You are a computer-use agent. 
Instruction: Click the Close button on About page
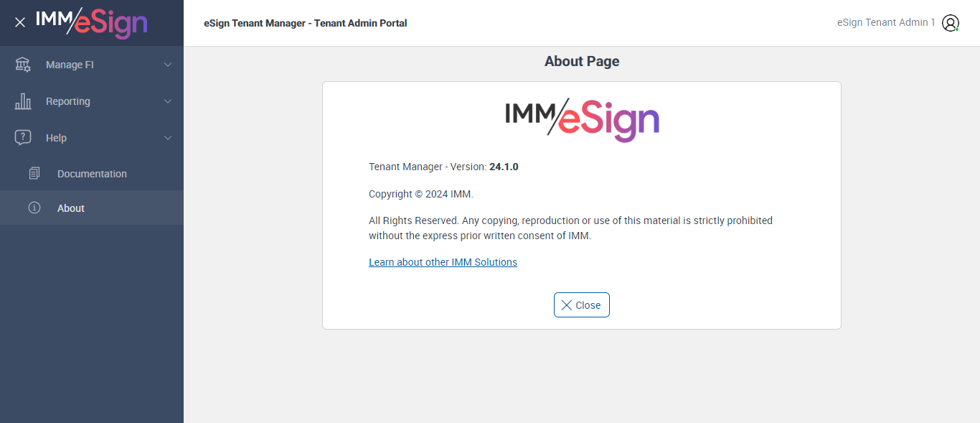tap(582, 305)
